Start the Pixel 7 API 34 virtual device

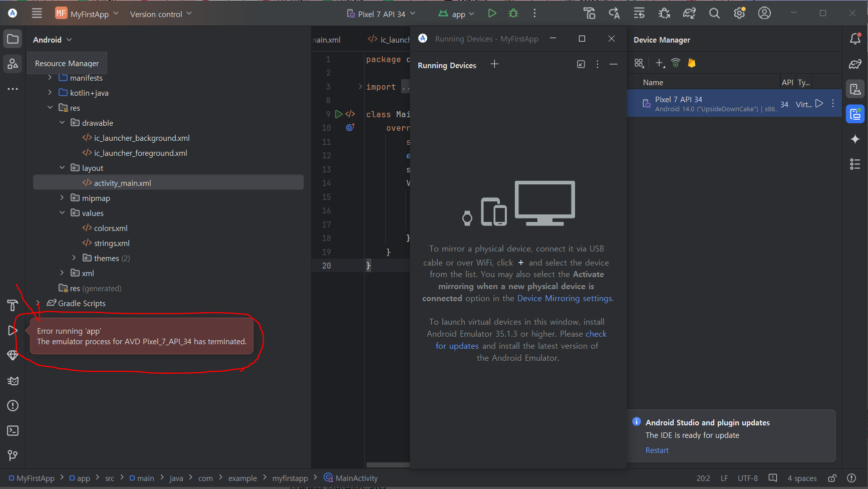tap(819, 104)
